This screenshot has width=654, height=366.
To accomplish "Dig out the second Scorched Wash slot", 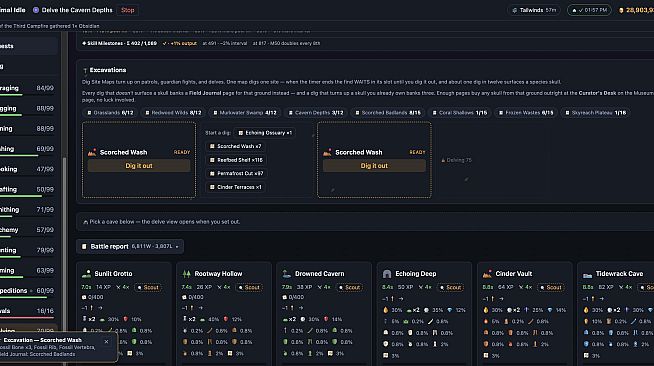I will coord(374,166).
